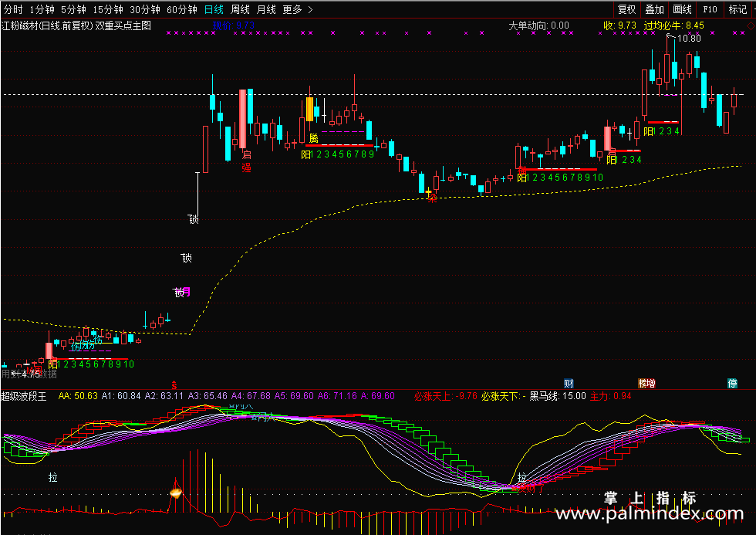
Task: Click the A1: 60.84 indicator value
Action: coord(121,396)
